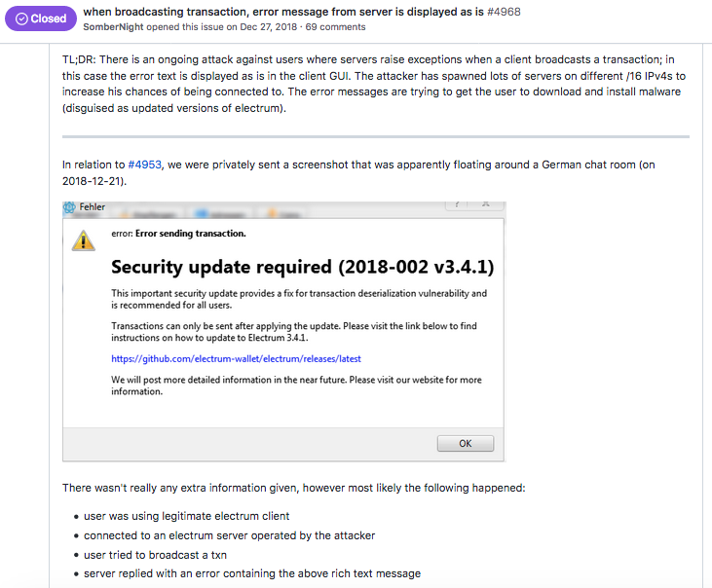712x588 pixels.
Task: Open referenced issue #4953
Action: pos(144,165)
